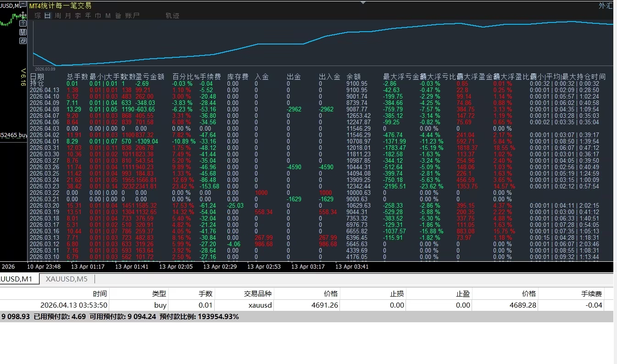Click the boxed 墨 icon in side strip
The image size is (617, 364).
point(23,32)
